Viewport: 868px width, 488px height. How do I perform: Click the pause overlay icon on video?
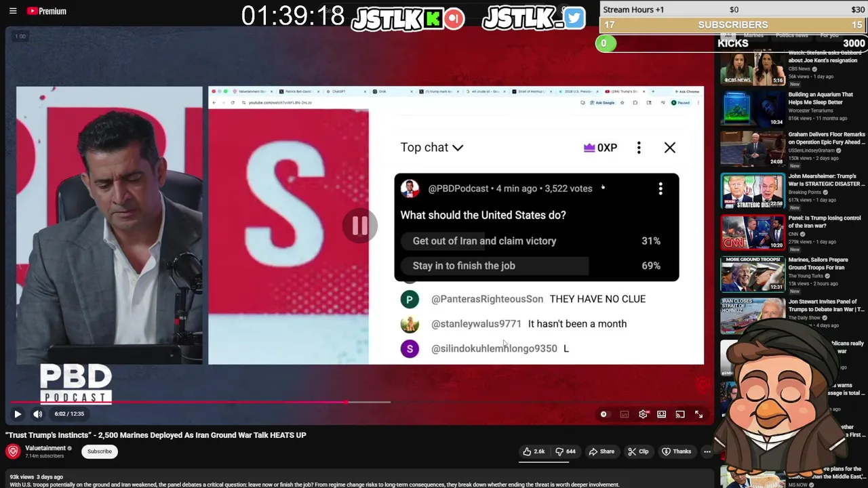point(359,226)
